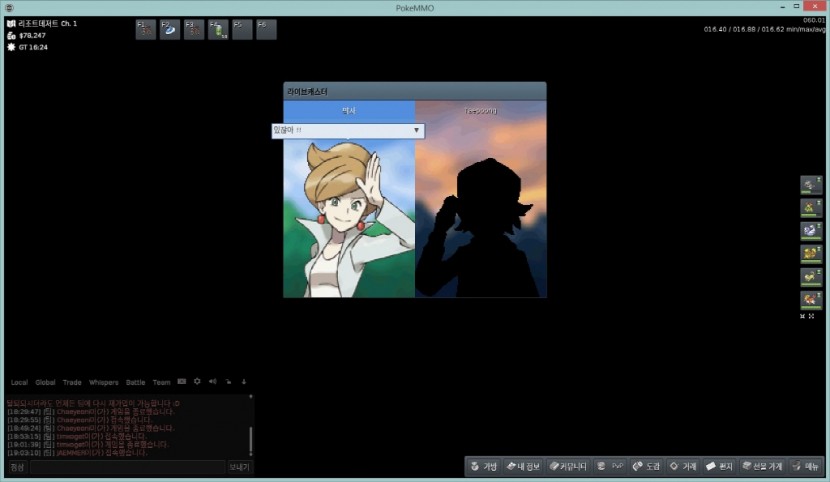Toggle the chat lock icon
The width and height of the screenshot is (830, 482).
point(228,382)
